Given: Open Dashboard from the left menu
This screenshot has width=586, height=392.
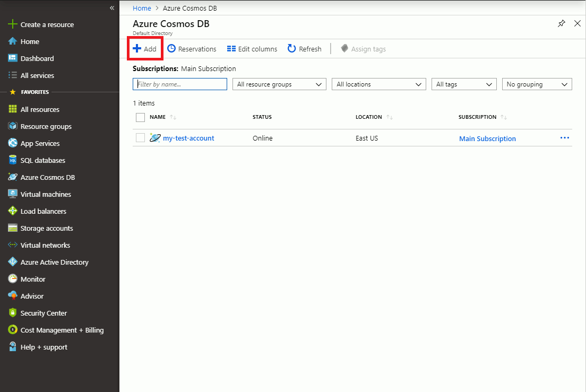Looking at the screenshot, I should coord(37,58).
